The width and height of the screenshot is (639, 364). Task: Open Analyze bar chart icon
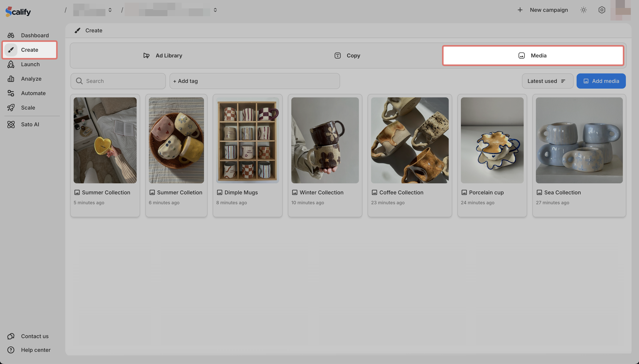coord(11,79)
